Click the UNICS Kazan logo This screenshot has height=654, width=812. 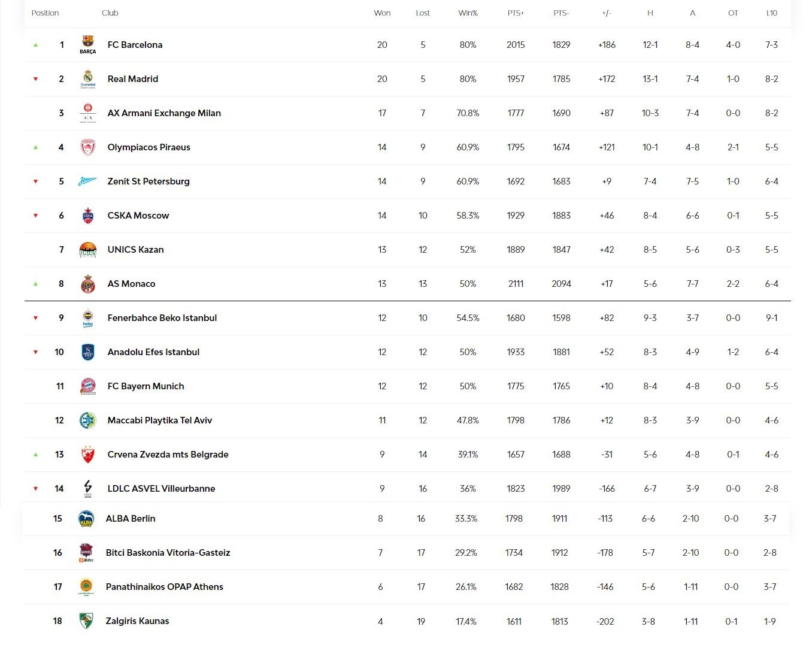pyautogui.click(x=88, y=249)
